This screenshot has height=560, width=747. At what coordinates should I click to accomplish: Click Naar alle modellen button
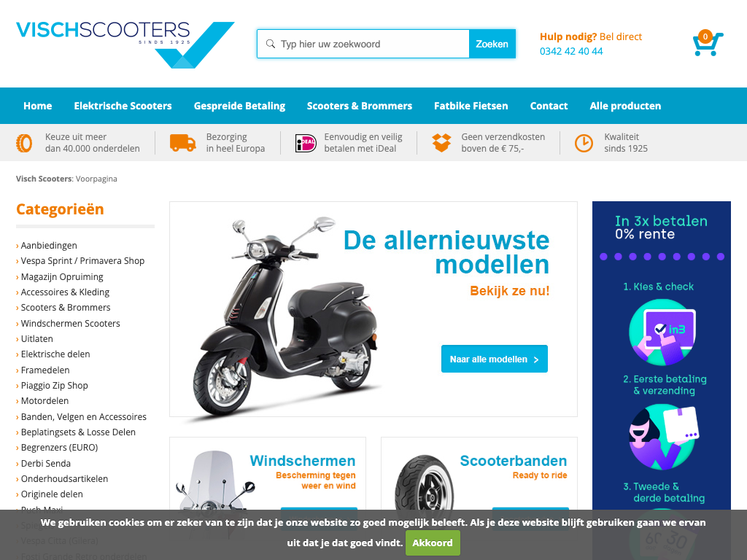495,359
